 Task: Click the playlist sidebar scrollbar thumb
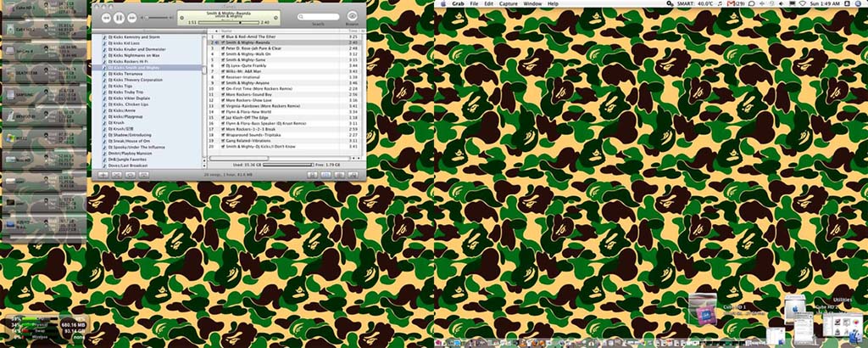click(x=204, y=70)
